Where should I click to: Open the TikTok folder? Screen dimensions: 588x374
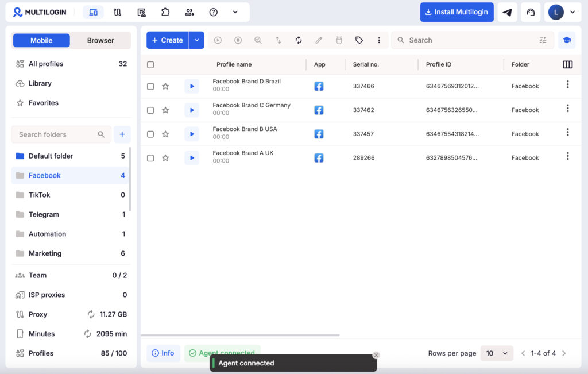(x=70, y=195)
